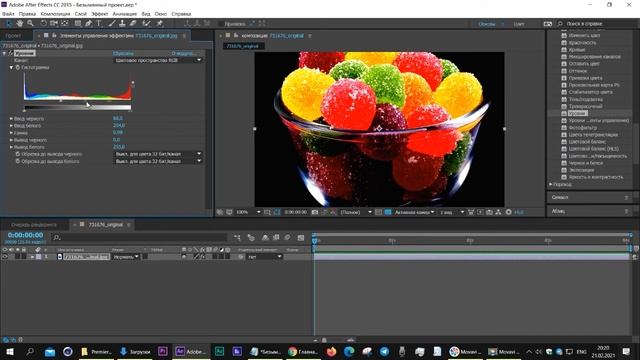Select the Eraser tool

pyautogui.click(x=133, y=24)
